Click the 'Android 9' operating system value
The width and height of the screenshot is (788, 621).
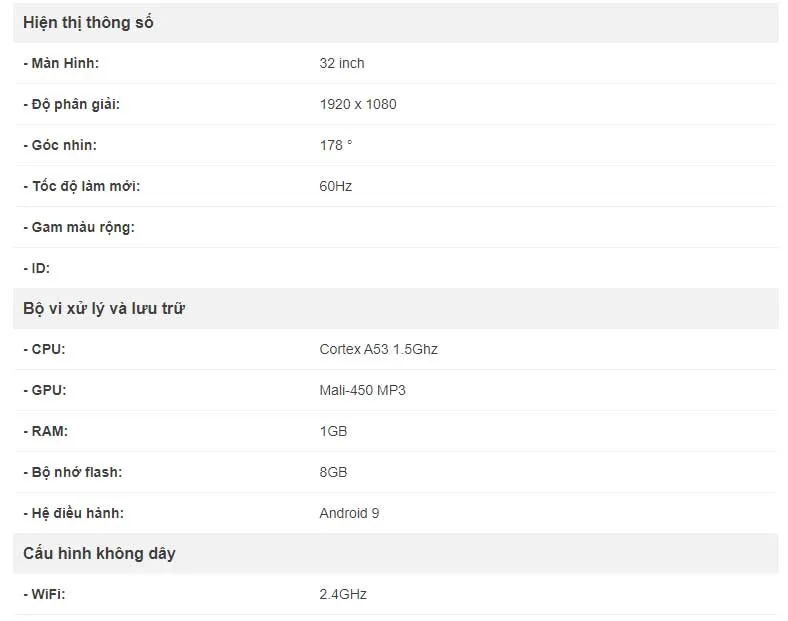point(349,513)
